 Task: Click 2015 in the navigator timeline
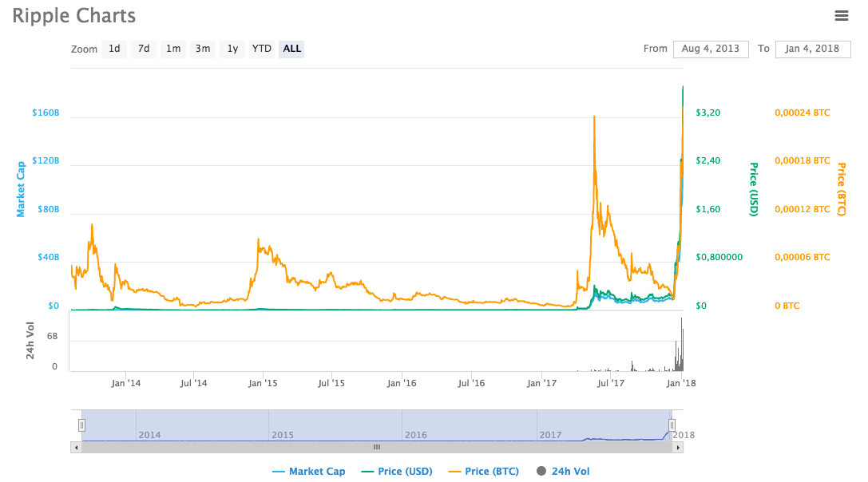[283, 435]
